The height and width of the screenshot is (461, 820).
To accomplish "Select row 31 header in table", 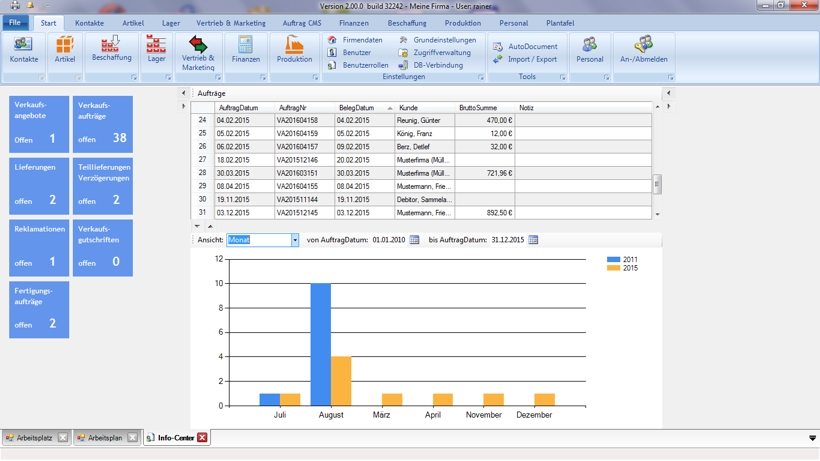I will point(202,212).
